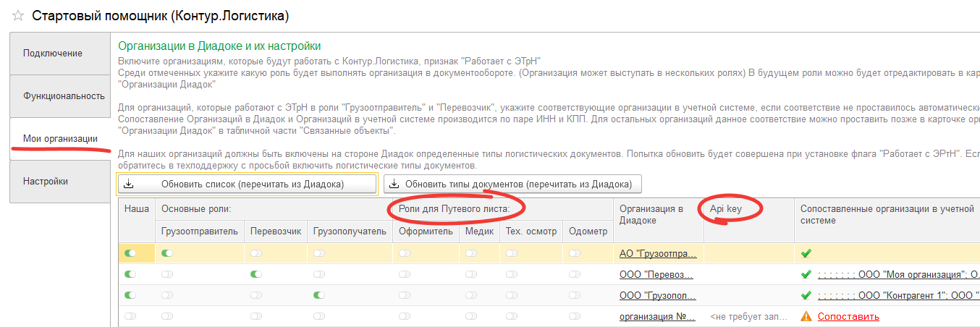Enable Оформитель role for ООО "Перевоз…" row

click(405, 275)
